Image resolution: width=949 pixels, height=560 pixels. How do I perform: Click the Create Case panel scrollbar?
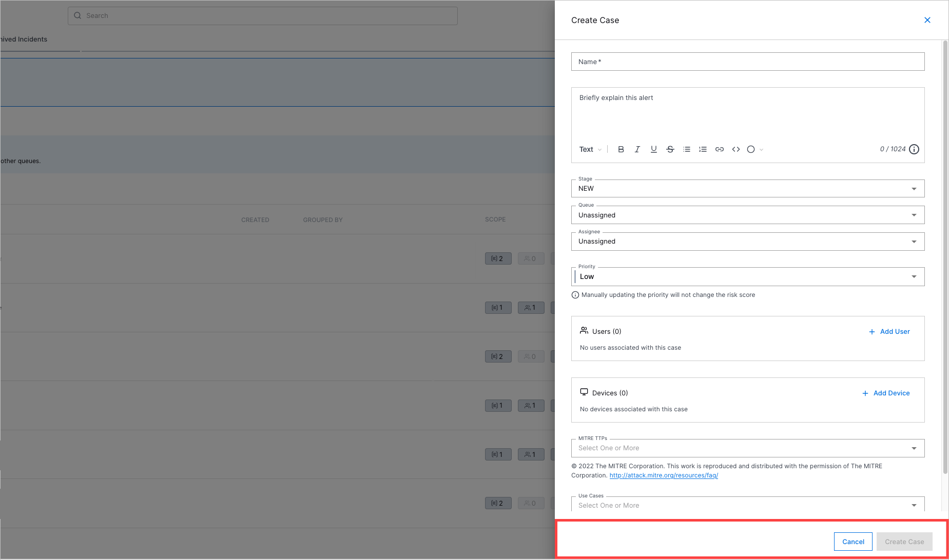(x=945, y=256)
